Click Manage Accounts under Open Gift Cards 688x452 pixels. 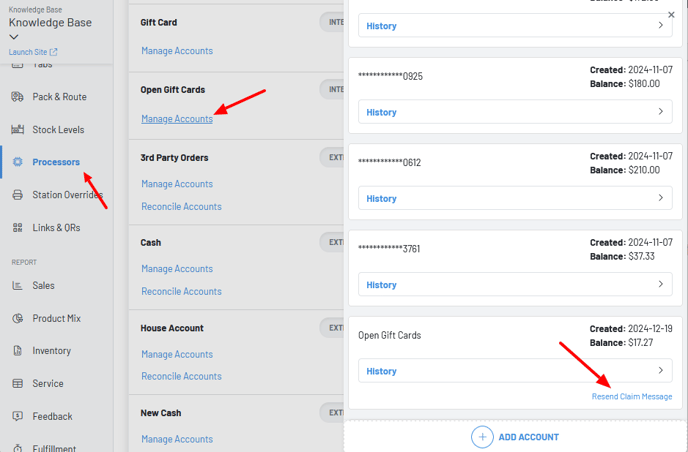pyautogui.click(x=177, y=119)
